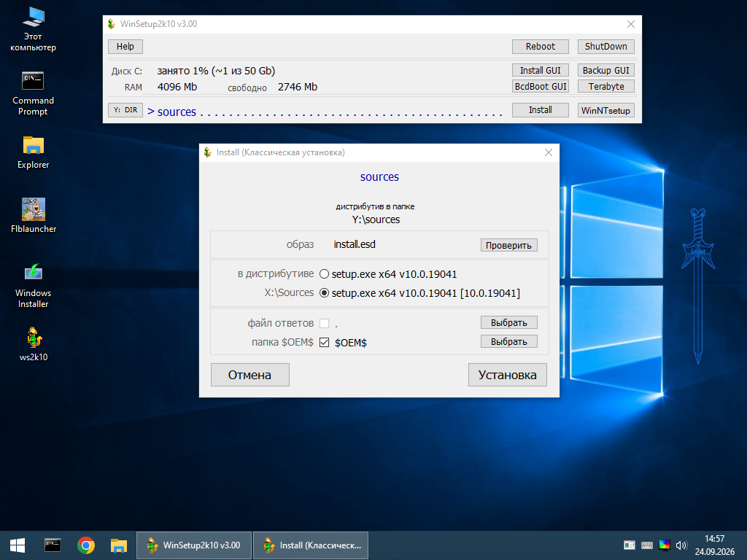This screenshot has height=560, width=747.
Task: Switch to WinSetup2k10 v3.00 taskbar item
Action: click(194, 545)
